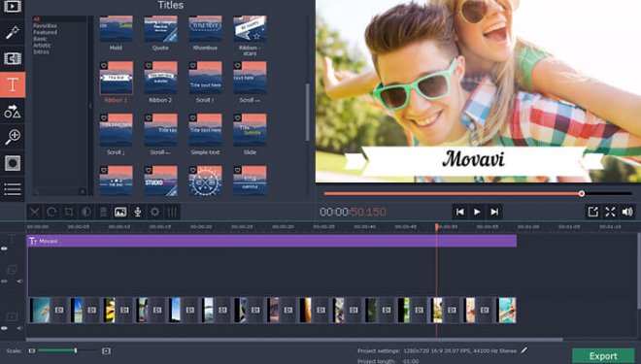Select the STUDIO title thumbnail
The height and width of the screenshot is (364, 641).
[160, 181]
